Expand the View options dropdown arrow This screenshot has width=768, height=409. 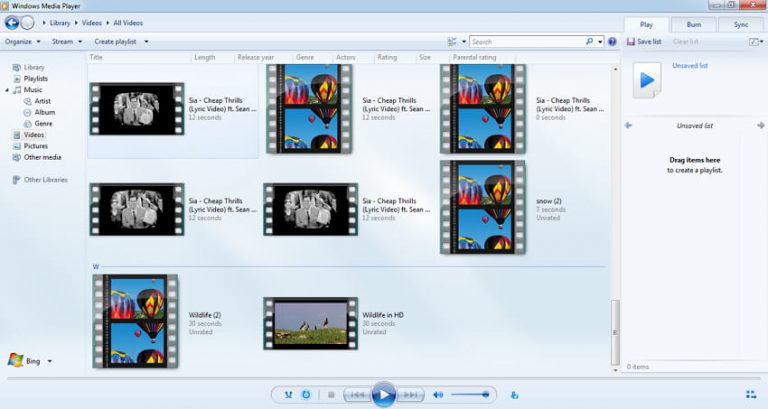[x=464, y=42]
